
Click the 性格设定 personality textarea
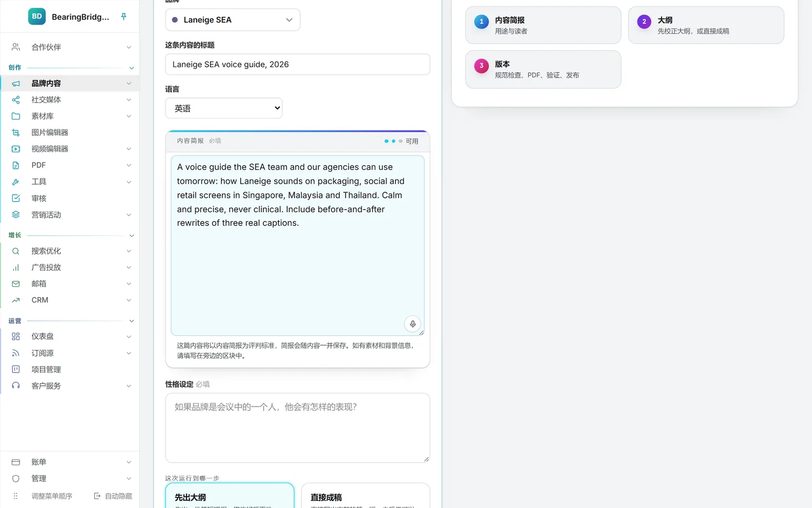(x=298, y=428)
